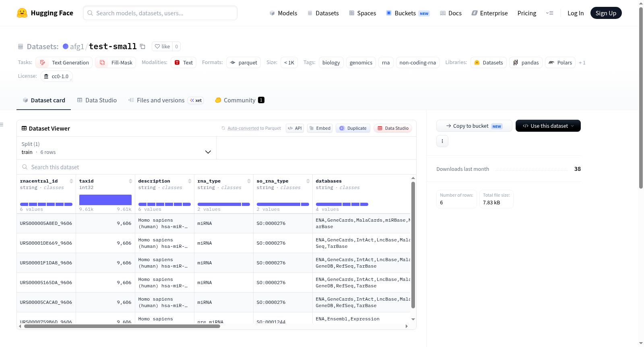The height and width of the screenshot is (347, 644).
Task: Go to Buckets in the navigation
Action: point(408,13)
